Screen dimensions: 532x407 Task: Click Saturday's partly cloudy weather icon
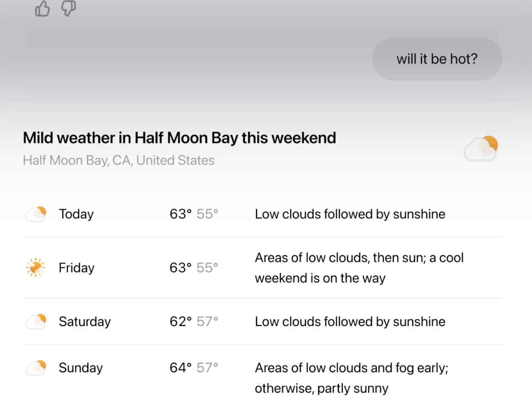click(36, 322)
